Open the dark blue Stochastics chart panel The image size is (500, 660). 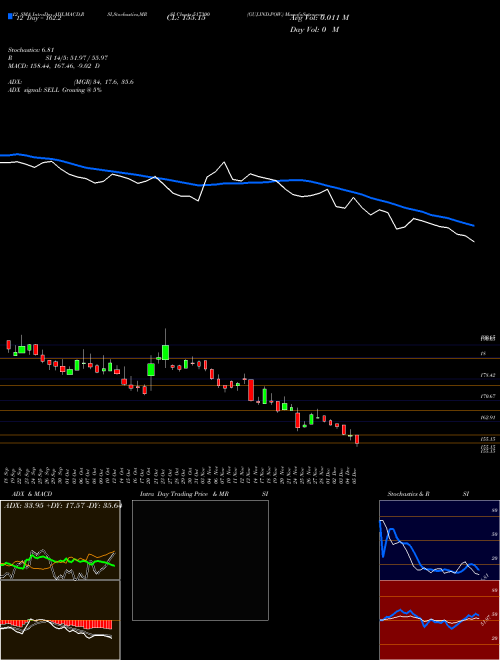(x=439, y=540)
